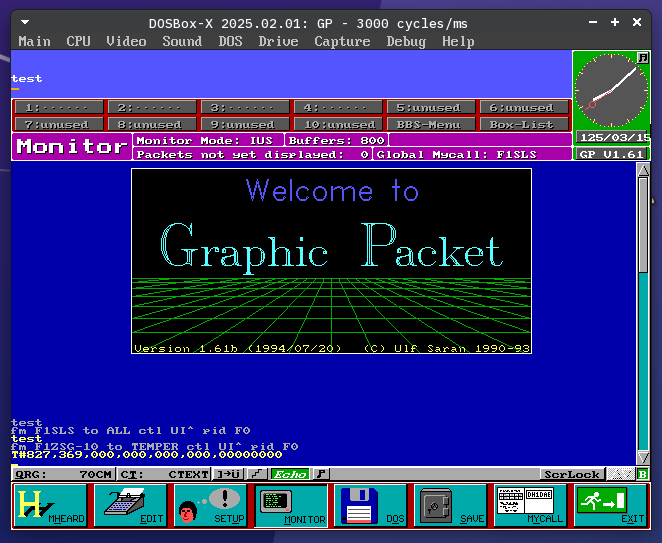Select channel 8:unused button
The width and height of the screenshot is (662, 543).
coord(152,124)
